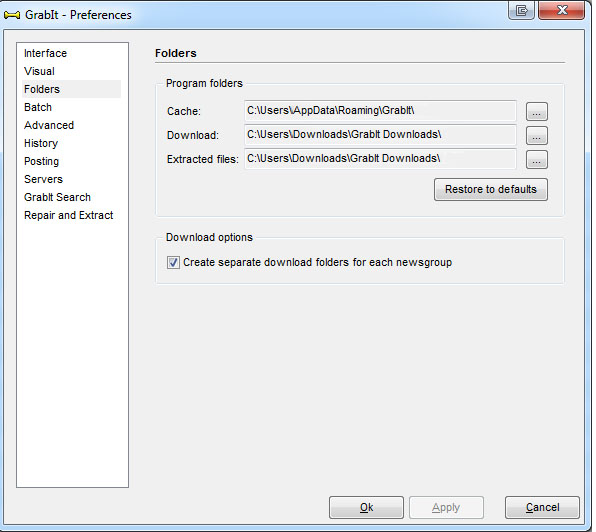Browse for Extracted files folder ellipsis button
Viewport: 596px width, 532px height.
click(x=536, y=159)
